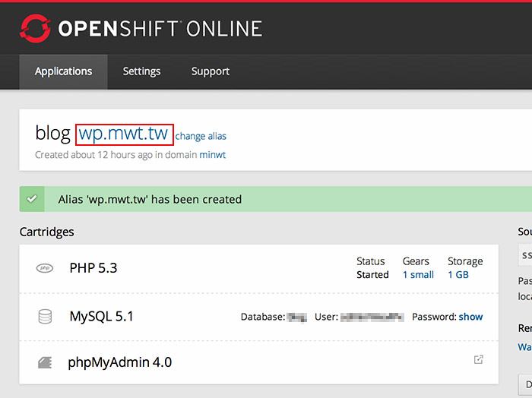Open the 1 GB storage link
Image resolution: width=532 pixels, height=398 pixels.
(458, 275)
